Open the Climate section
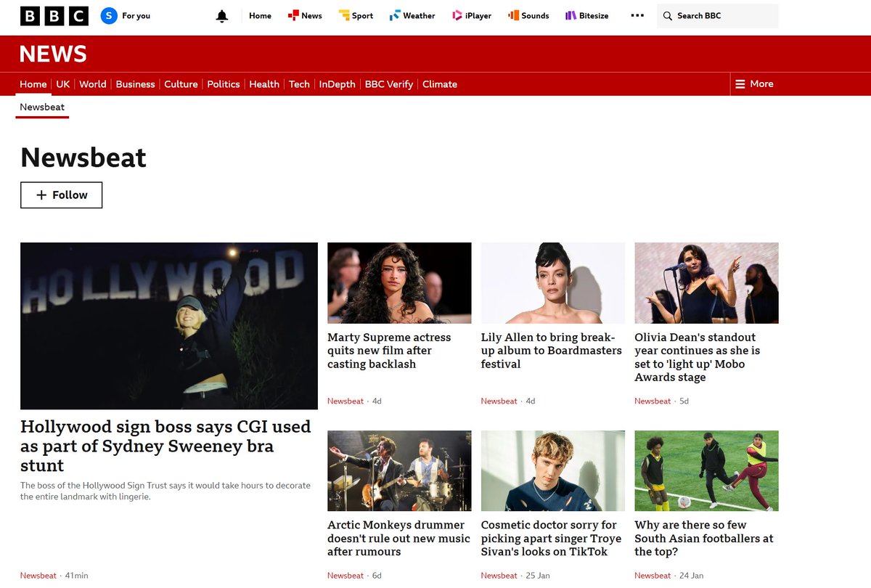 coord(440,84)
